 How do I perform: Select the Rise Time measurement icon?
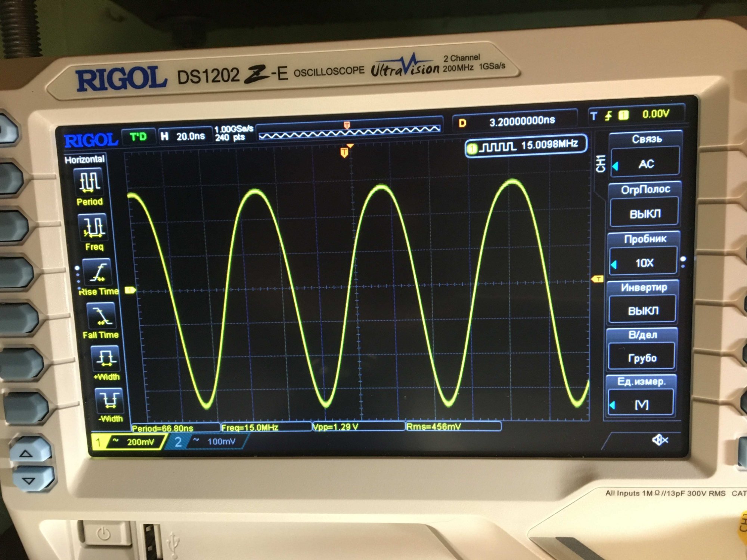click(x=97, y=272)
